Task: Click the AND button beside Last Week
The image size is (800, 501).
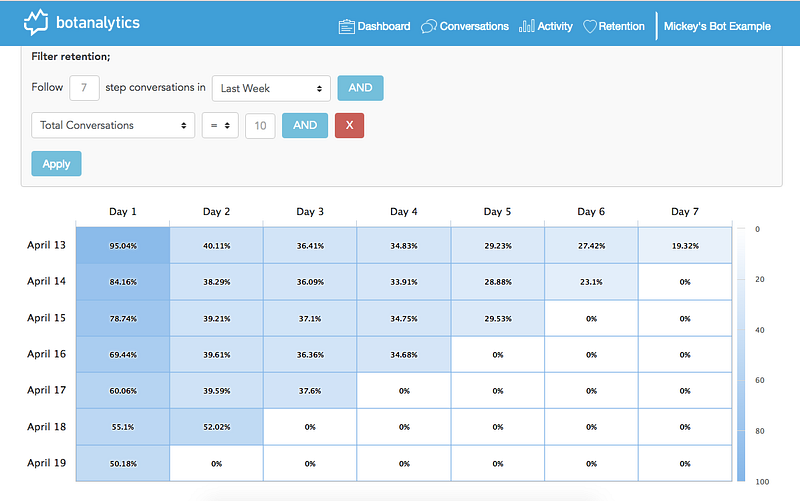Action: pos(360,88)
